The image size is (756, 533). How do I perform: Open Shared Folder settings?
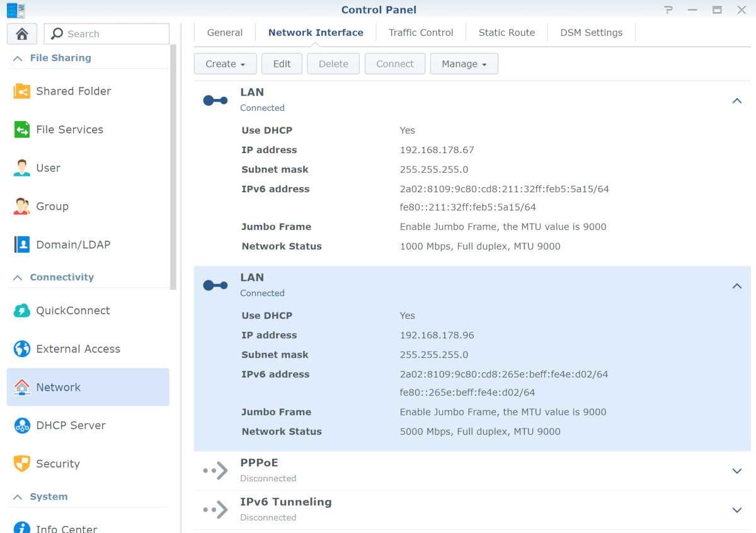[73, 91]
